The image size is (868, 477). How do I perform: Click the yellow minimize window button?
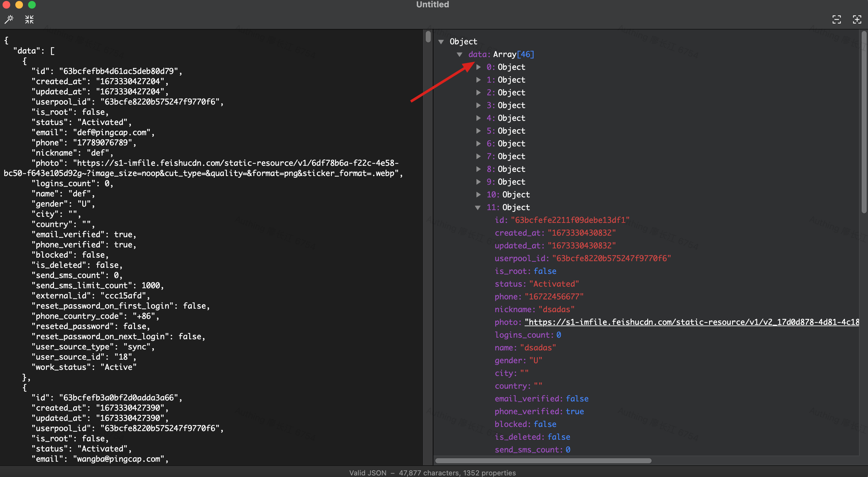coord(19,5)
